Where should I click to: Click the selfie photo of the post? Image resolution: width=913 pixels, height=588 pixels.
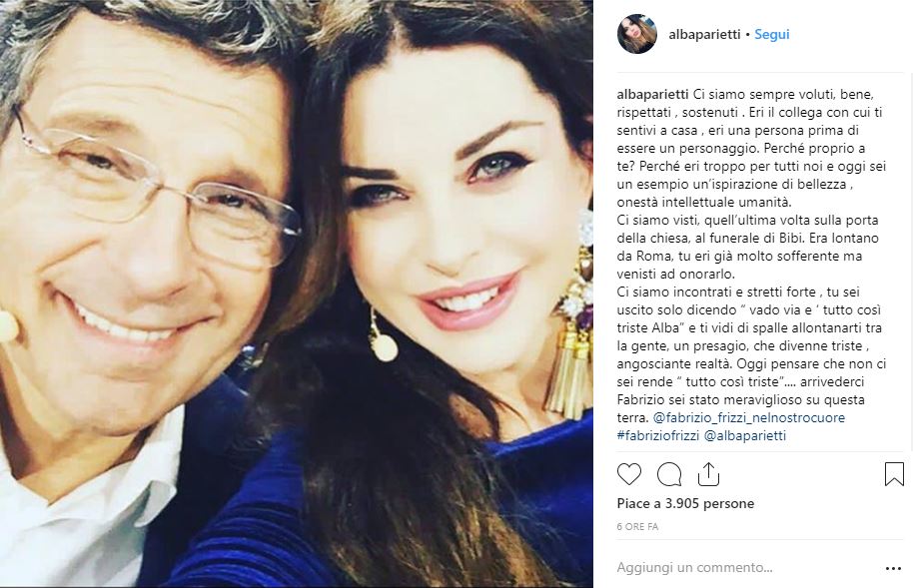point(297,294)
